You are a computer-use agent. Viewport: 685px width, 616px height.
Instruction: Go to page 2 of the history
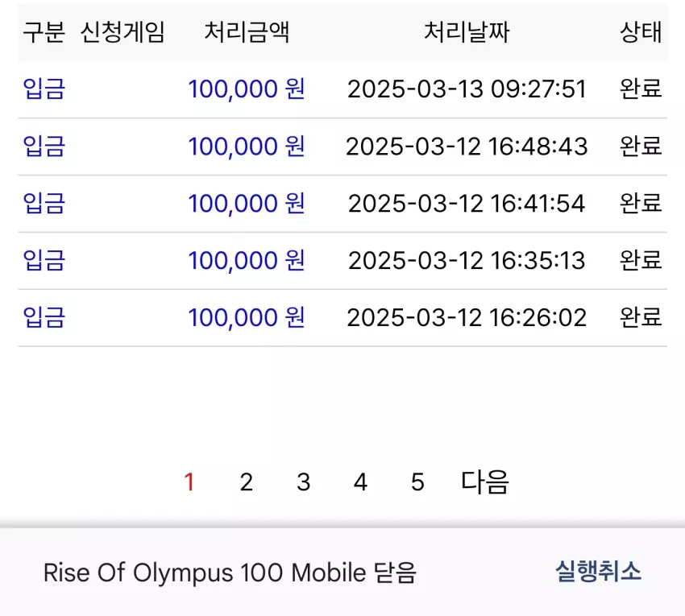coord(246,482)
